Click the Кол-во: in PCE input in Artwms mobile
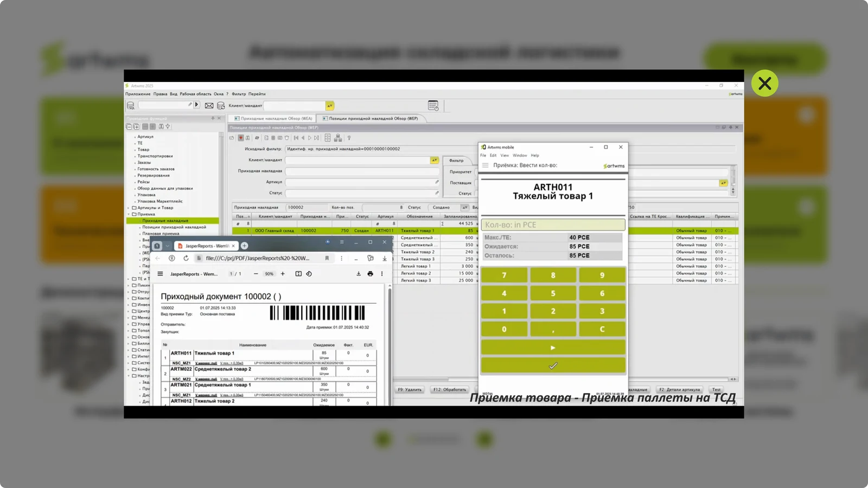This screenshot has width=868, height=488. pyautogui.click(x=553, y=224)
